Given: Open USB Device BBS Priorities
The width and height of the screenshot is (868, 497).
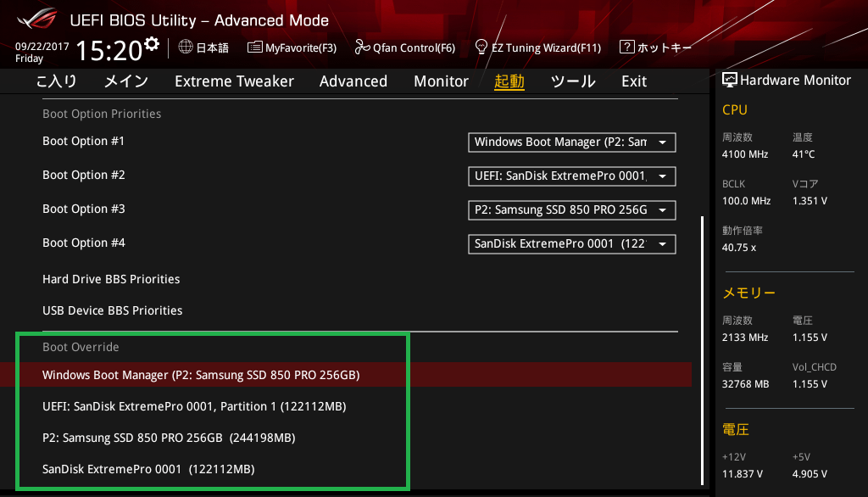Looking at the screenshot, I should 113,310.
